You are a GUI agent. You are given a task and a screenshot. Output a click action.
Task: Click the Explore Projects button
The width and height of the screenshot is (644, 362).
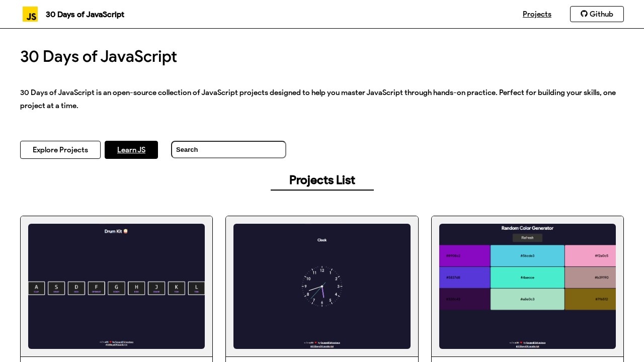pos(60,150)
